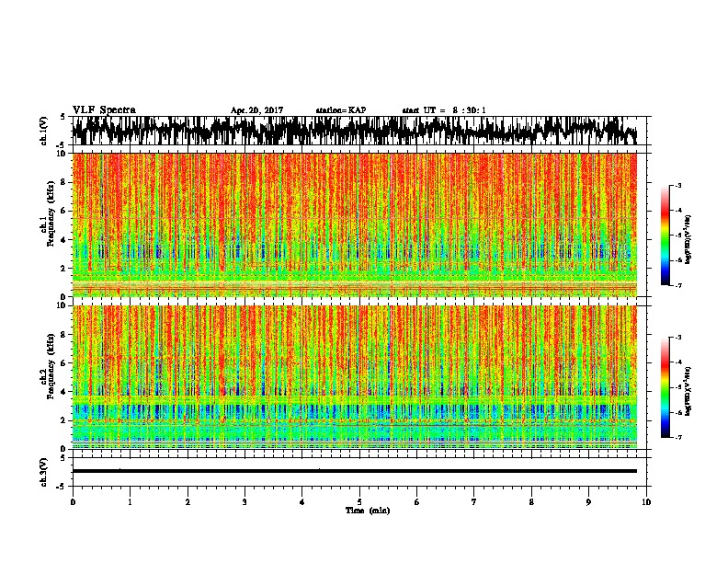
Task: Click the ch.2 frequency tick label "6"
Action: point(64,363)
